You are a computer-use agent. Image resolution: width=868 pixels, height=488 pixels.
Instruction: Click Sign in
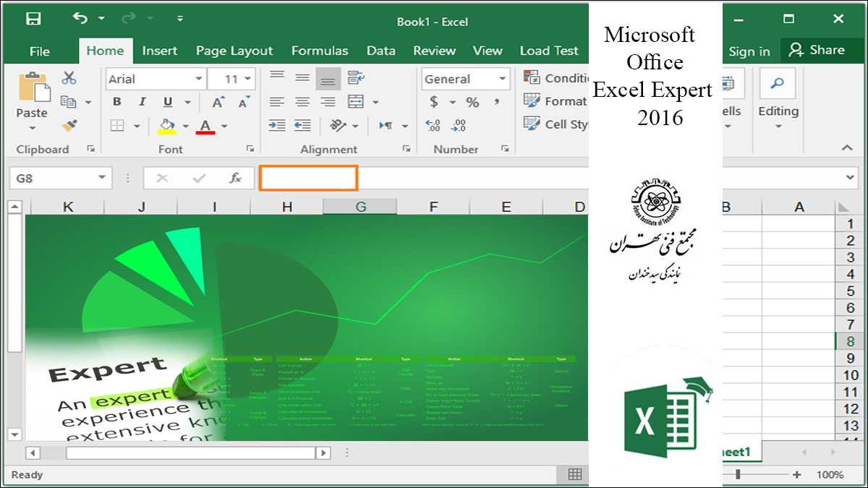[749, 51]
